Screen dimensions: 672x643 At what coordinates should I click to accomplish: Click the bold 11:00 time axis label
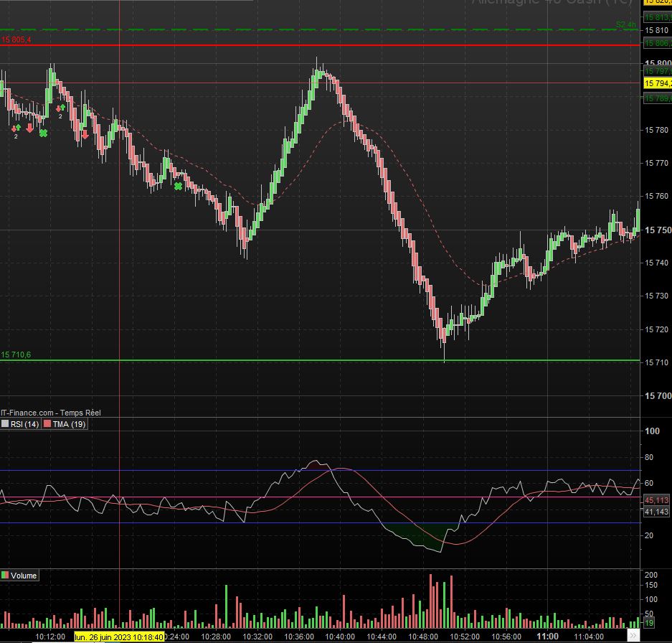(548, 637)
